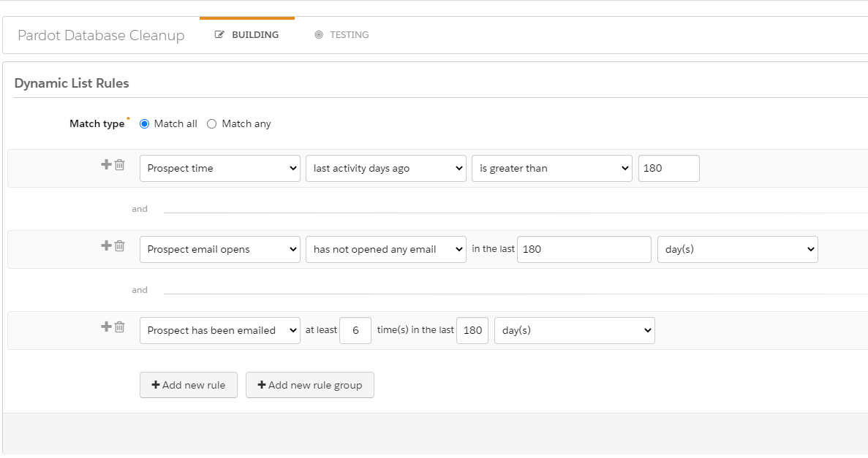Open day(s) dropdown in email opens rule
This screenshot has width=868, height=458.
737,250
